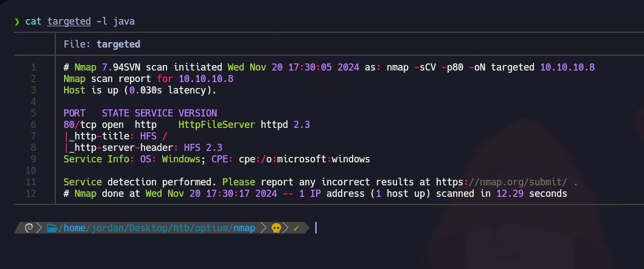This screenshot has height=269, width=644.
Task: Click the yellow skull icon in prompt
Action: (x=277, y=228)
